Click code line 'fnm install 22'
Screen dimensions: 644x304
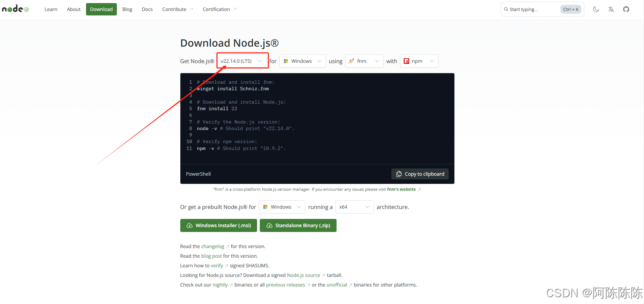coord(217,109)
